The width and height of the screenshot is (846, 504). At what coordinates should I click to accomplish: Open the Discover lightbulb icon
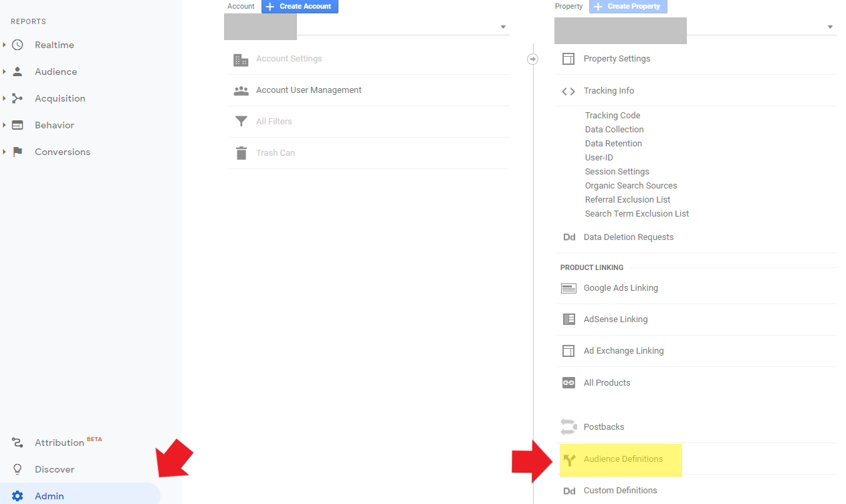[17, 469]
